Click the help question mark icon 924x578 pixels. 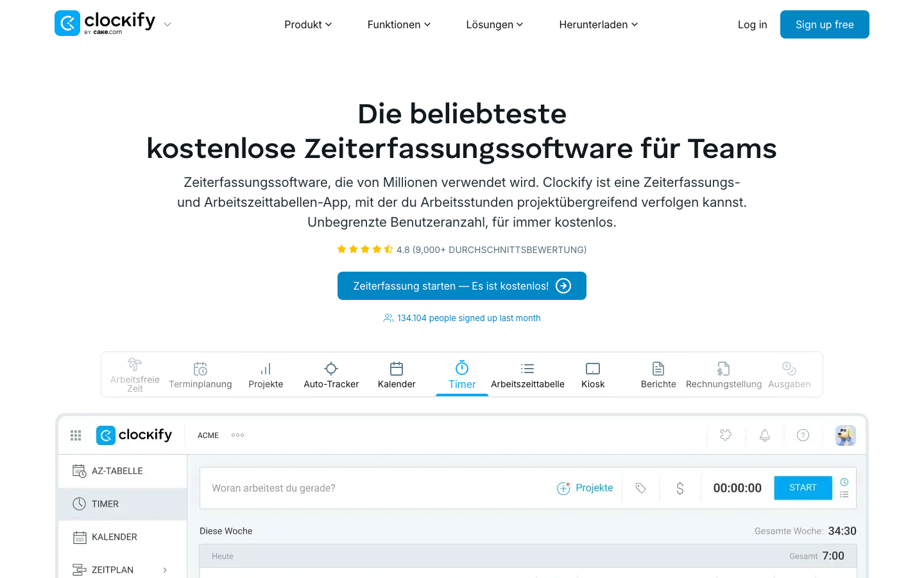pos(803,435)
